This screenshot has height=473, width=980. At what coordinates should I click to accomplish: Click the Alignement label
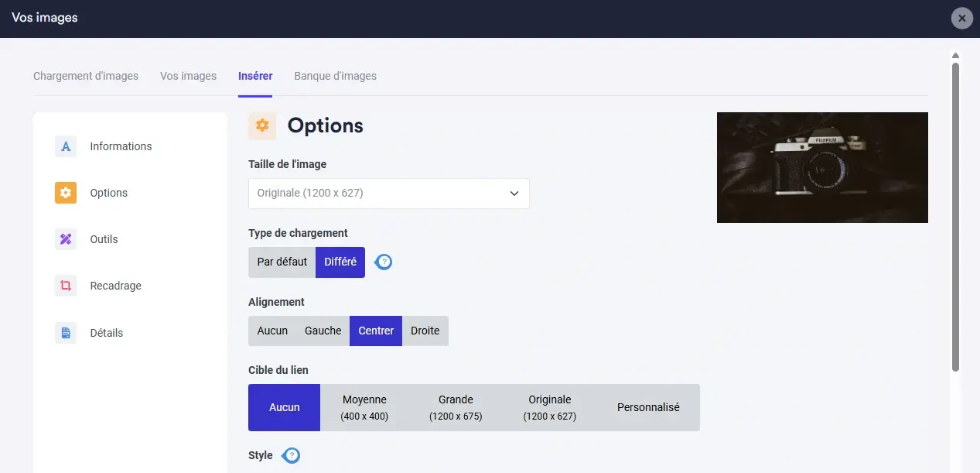coord(276,302)
